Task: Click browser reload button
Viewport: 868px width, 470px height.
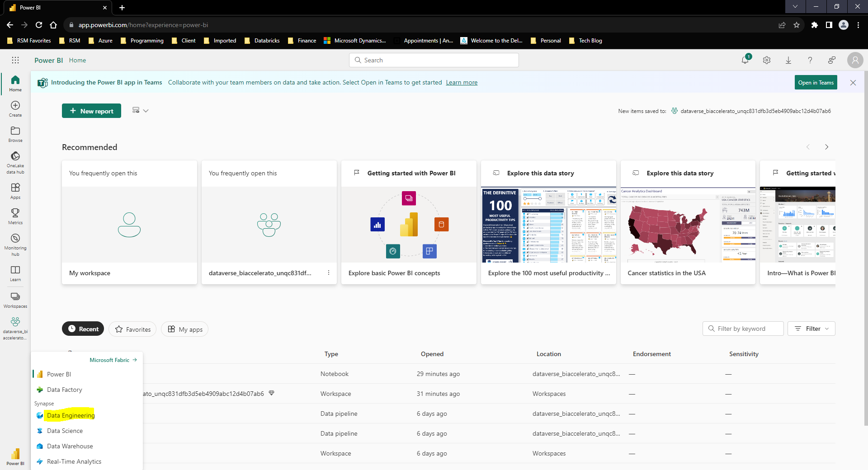Action: tap(39, 25)
